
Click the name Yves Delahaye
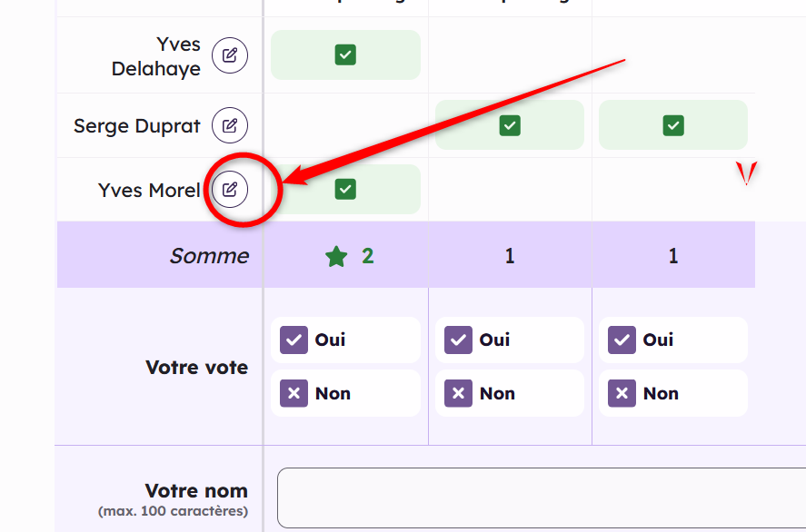pyautogui.click(x=155, y=56)
